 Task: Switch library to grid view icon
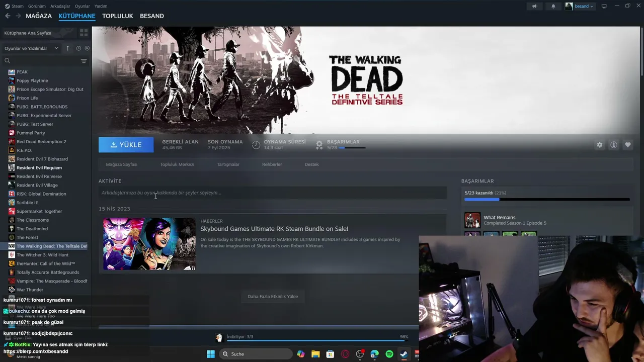(x=84, y=33)
